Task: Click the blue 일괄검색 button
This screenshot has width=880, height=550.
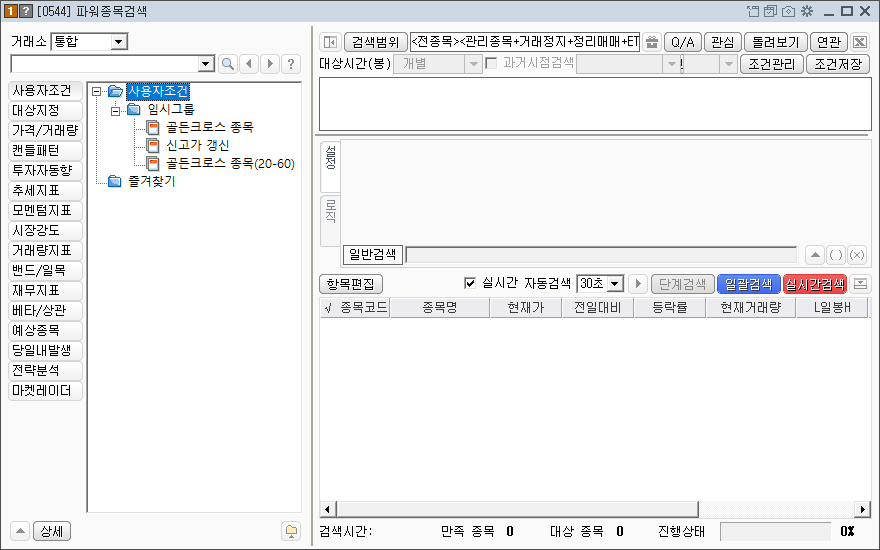Action: [749, 284]
